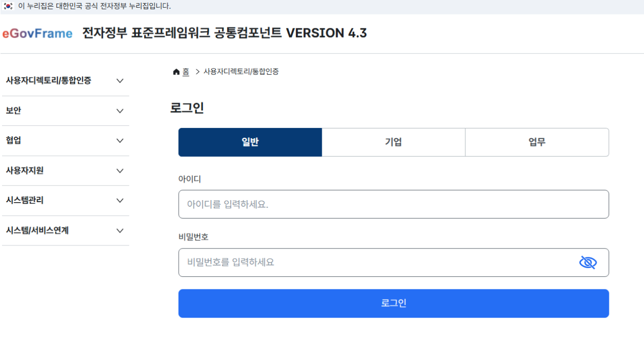Expand 사용자디렉토리/통합인증 chevron
644x345 pixels.
(x=120, y=81)
